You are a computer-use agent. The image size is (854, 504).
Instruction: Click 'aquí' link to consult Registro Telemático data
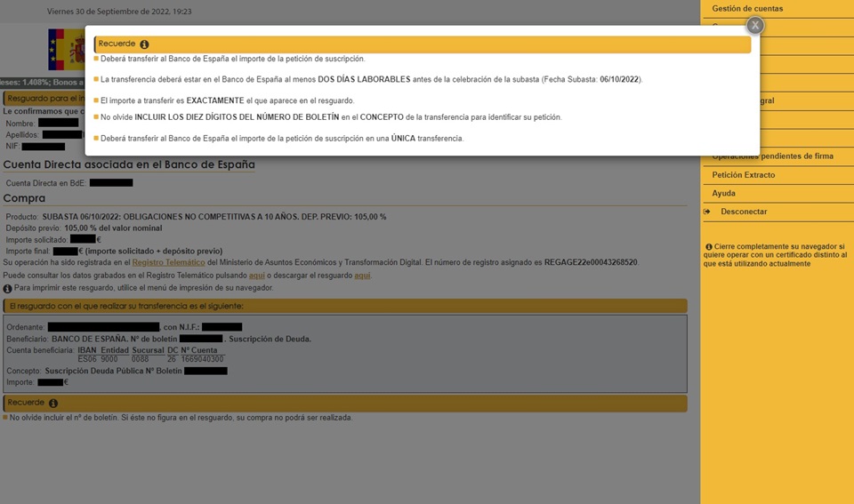256,276
